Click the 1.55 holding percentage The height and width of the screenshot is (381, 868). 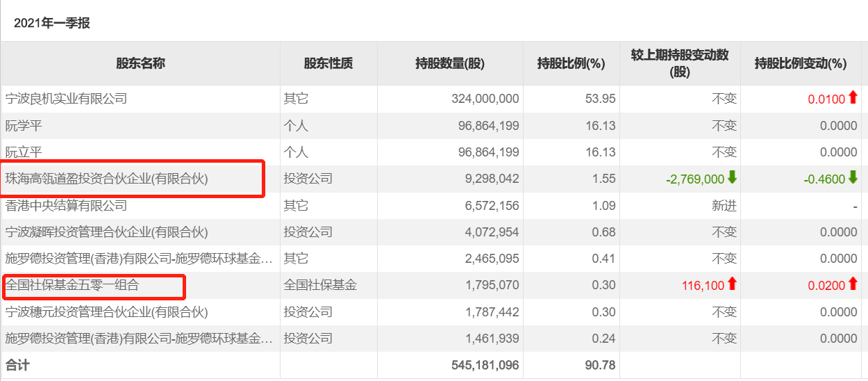click(x=604, y=179)
